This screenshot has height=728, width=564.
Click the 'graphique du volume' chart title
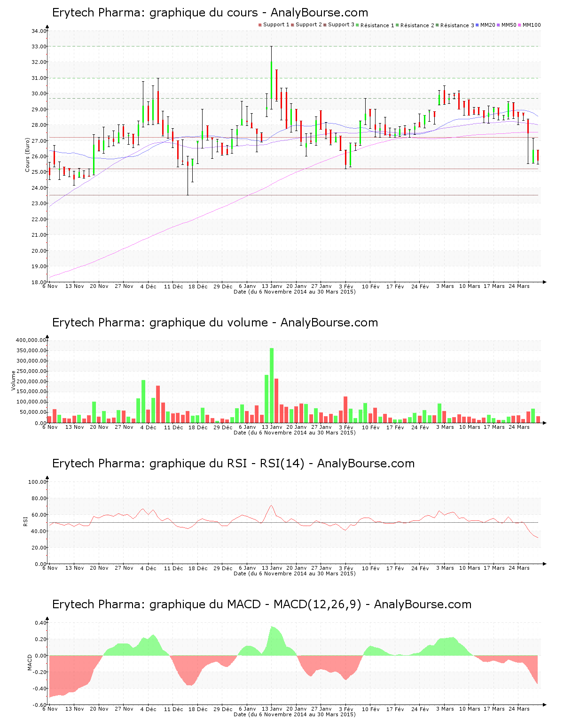(215, 323)
